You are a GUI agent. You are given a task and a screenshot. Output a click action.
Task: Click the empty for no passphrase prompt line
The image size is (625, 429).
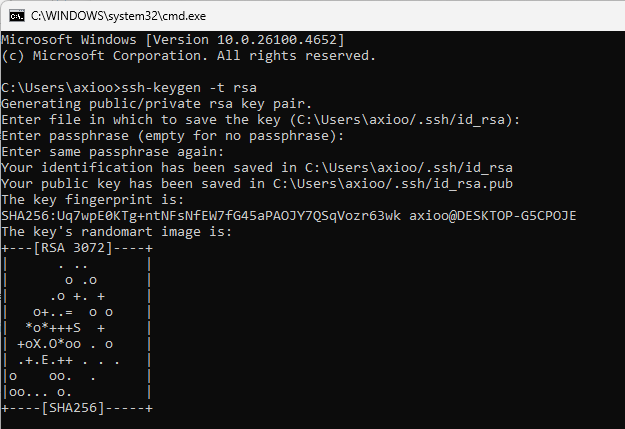[173, 136]
